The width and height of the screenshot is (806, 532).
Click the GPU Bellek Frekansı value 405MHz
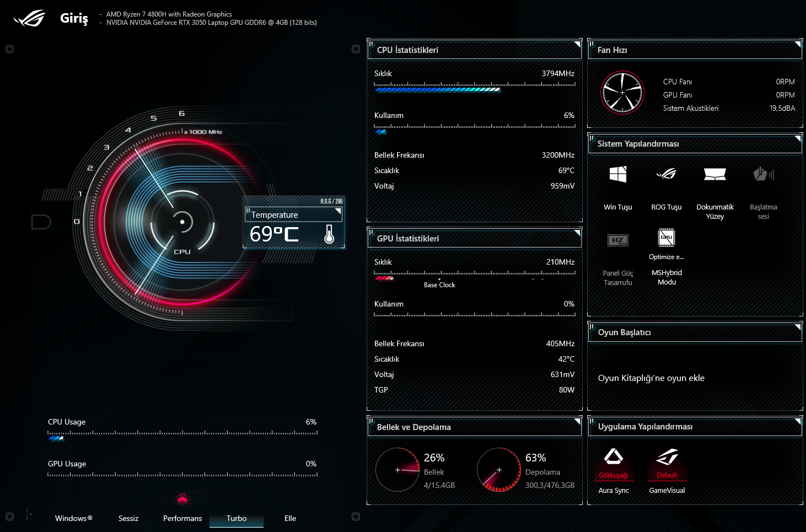(560, 343)
